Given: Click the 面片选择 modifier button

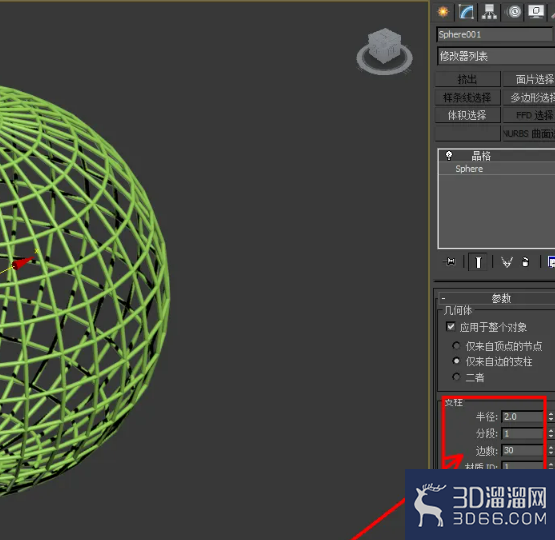Looking at the screenshot, I should tap(529, 79).
